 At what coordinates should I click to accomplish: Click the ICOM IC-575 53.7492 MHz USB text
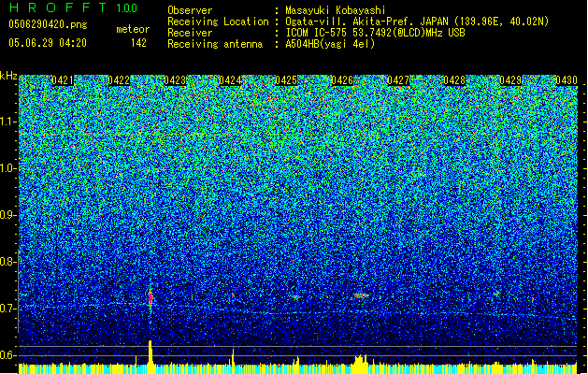pyautogui.click(x=375, y=33)
